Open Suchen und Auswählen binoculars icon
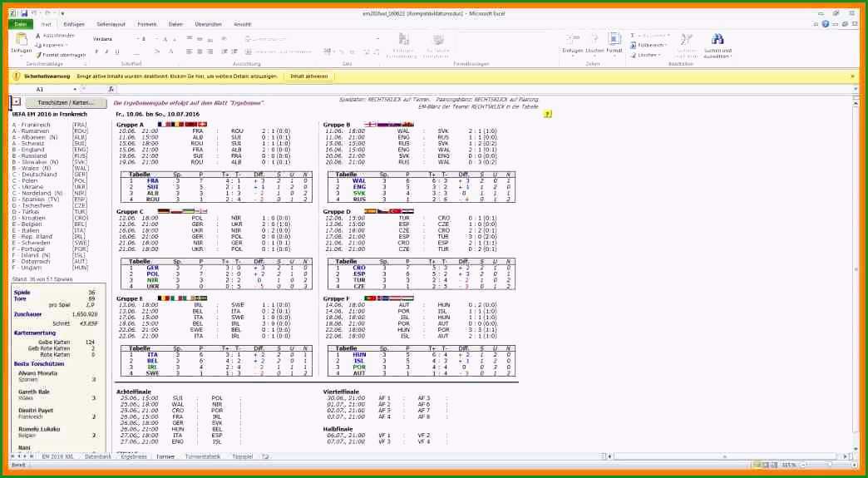The height and width of the screenshot is (478, 868). (x=718, y=39)
